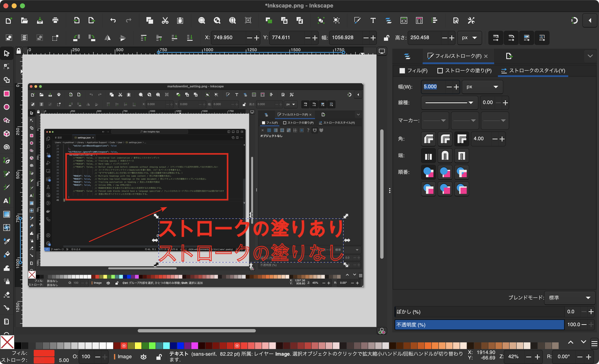This screenshot has height=364, width=599.
Task: Select the Text tool in the toolbox
Action: [x=7, y=201]
